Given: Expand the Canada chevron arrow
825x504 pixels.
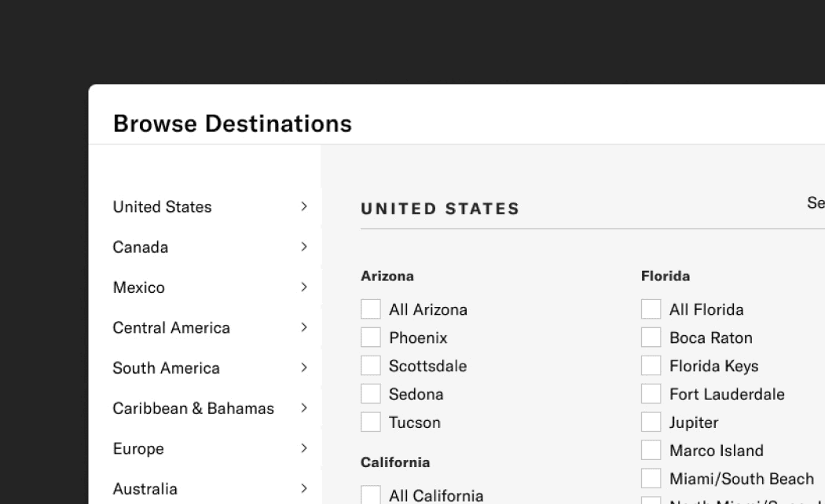Looking at the screenshot, I should point(304,247).
